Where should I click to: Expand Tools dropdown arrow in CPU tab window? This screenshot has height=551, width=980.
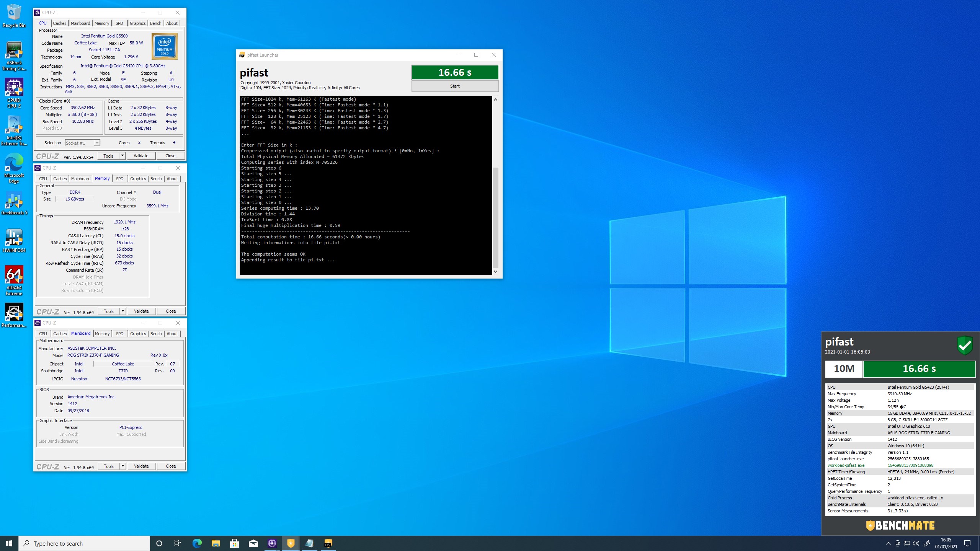click(122, 156)
